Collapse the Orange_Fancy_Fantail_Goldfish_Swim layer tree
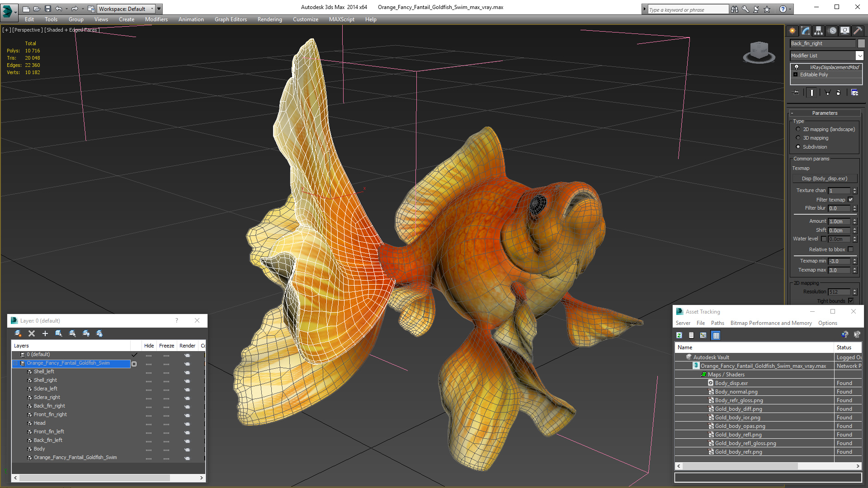Image resolution: width=868 pixels, height=488 pixels. tap(15, 363)
